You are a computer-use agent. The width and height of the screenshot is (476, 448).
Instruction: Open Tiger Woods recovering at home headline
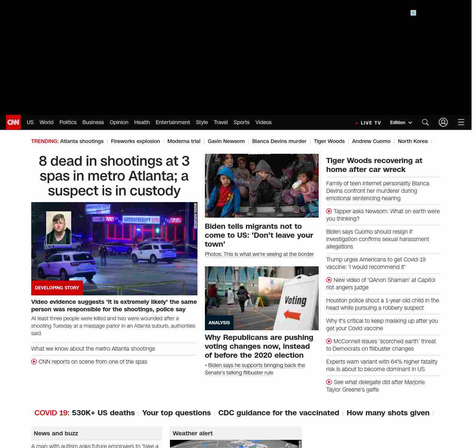374,165
